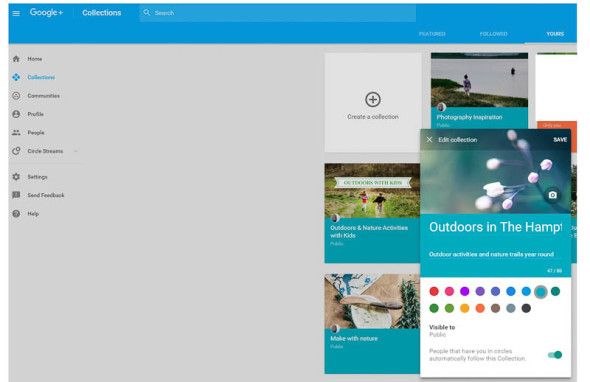Click the Home house icon
This screenshot has height=382, width=590.
pos(16,59)
